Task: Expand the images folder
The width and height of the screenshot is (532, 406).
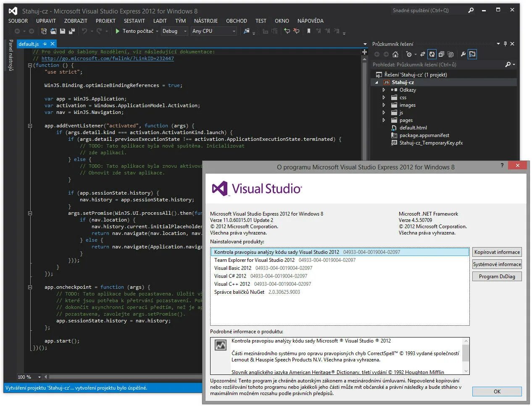Action: click(384, 105)
